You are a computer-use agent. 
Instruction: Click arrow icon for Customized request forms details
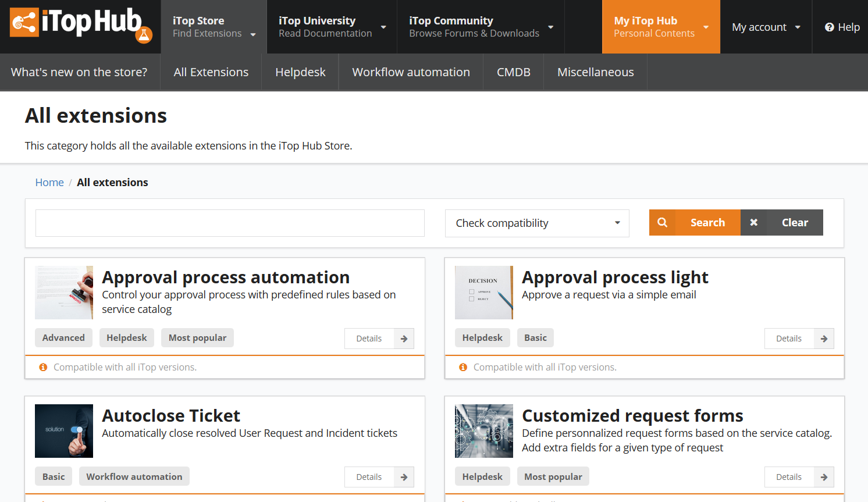tap(824, 477)
